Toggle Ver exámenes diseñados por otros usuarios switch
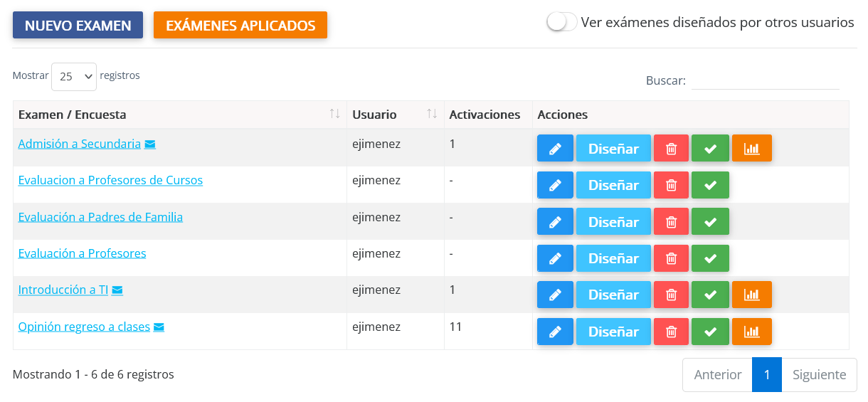The width and height of the screenshot is (868, 402). click(561, 22)
